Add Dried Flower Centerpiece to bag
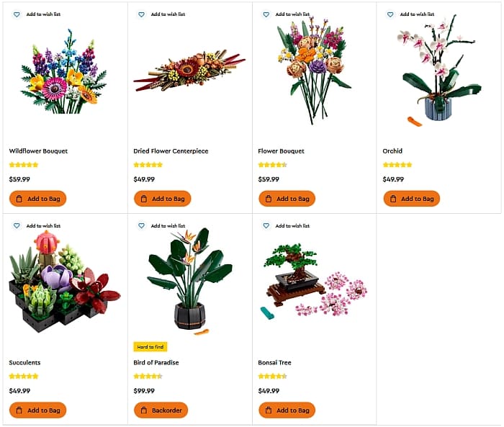The image size is (504, 427). (162, 199)
